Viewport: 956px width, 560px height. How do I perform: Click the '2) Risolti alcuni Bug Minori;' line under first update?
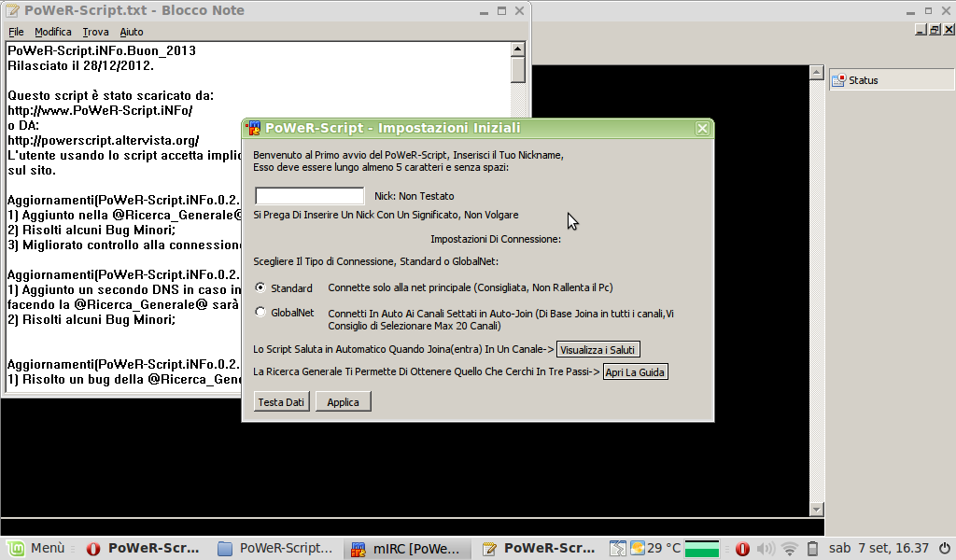91,231
